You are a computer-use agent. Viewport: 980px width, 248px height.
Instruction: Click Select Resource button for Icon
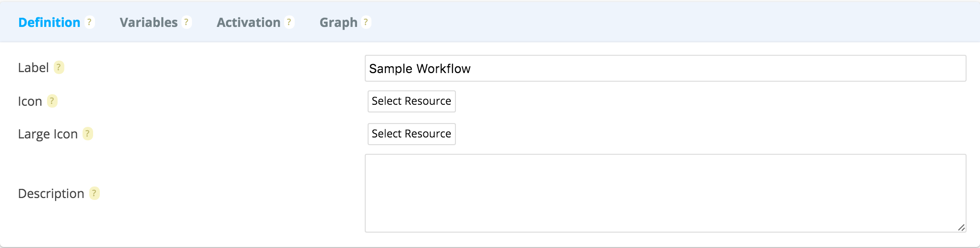(x=411, y=101)
